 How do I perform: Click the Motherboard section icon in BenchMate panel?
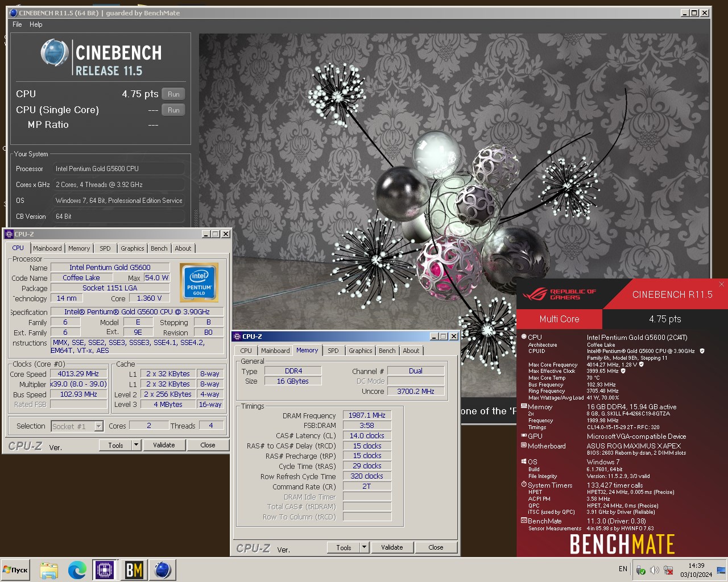[x=524, y=446]
